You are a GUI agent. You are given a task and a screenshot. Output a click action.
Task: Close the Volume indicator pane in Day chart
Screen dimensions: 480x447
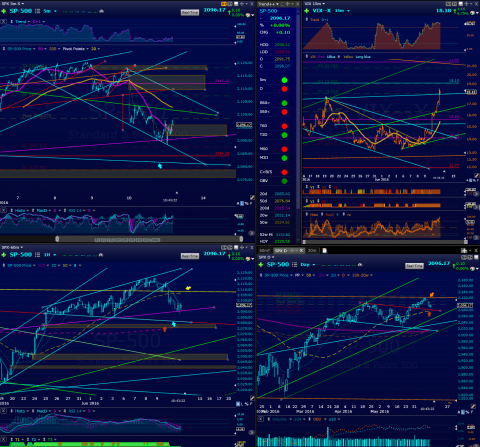pyautogui.click(x=260, y=419)
